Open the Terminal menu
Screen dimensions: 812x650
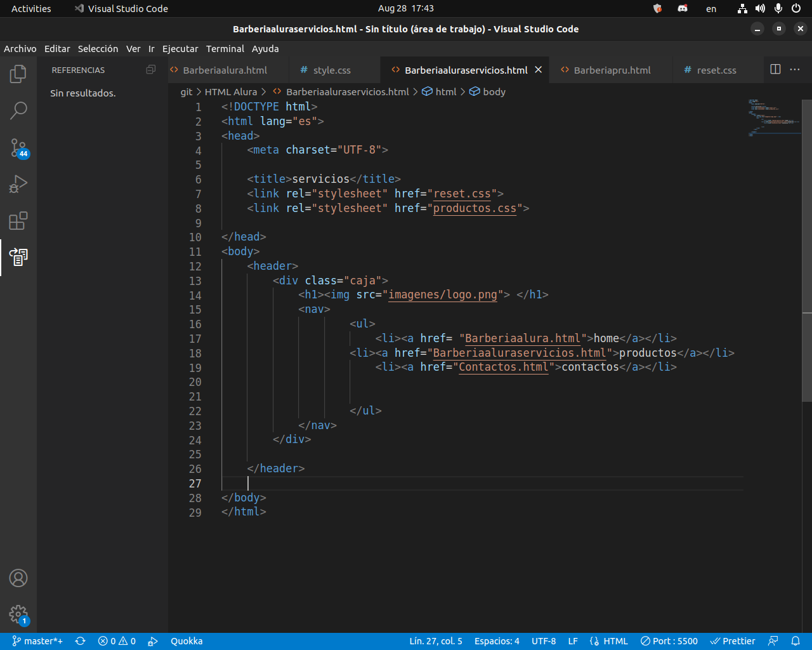click(x=225, y=49)
